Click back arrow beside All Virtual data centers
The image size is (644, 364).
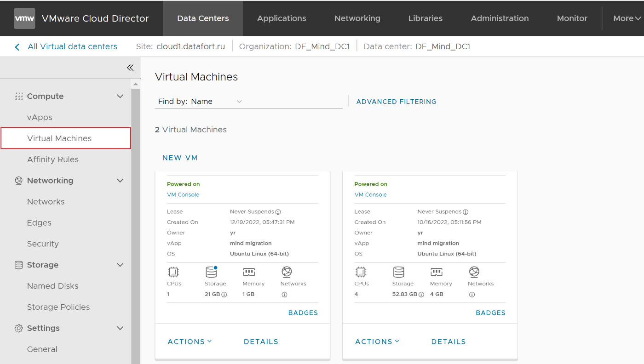[x=17, y=46]
